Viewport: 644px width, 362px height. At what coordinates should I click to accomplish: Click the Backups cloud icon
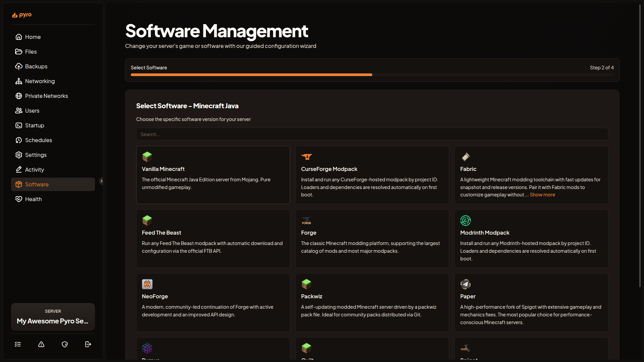click(x=19, y=66)
